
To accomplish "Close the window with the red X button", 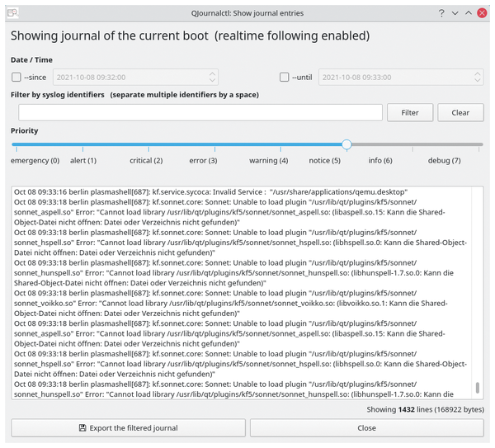I will [482, 13].
